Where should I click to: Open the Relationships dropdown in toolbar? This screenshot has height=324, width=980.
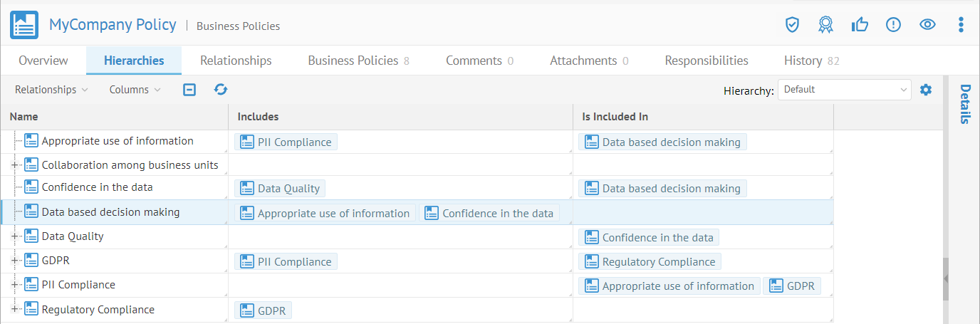pos(51,90)
